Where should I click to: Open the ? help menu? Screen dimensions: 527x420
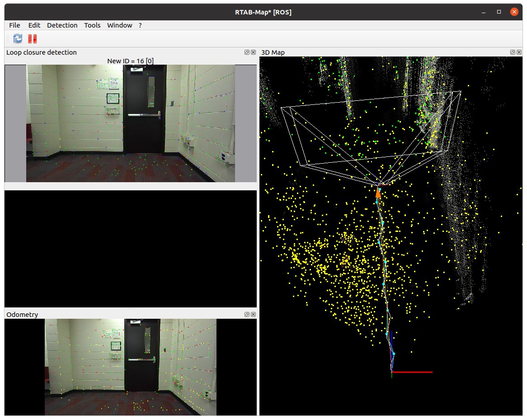(140, 25)
